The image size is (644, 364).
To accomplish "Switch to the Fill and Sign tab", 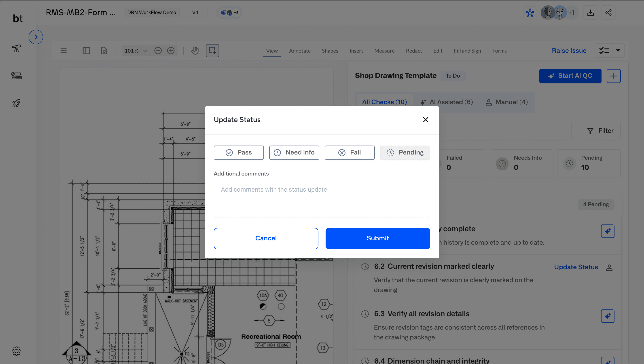I will click(467, 51).
